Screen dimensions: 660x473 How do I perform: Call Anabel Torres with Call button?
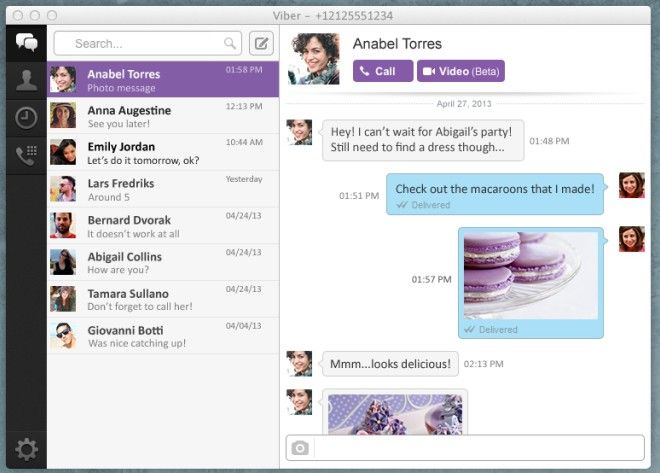coord(381,71)
